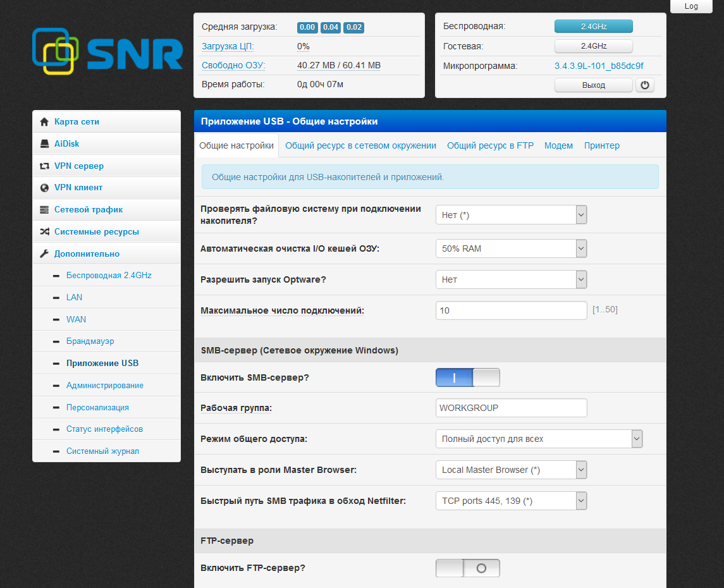This screenshot has height=588, width=724.
Task: Click the disk icon beside AiDisk
Action: pyautogui.click(x=44, y=144)
